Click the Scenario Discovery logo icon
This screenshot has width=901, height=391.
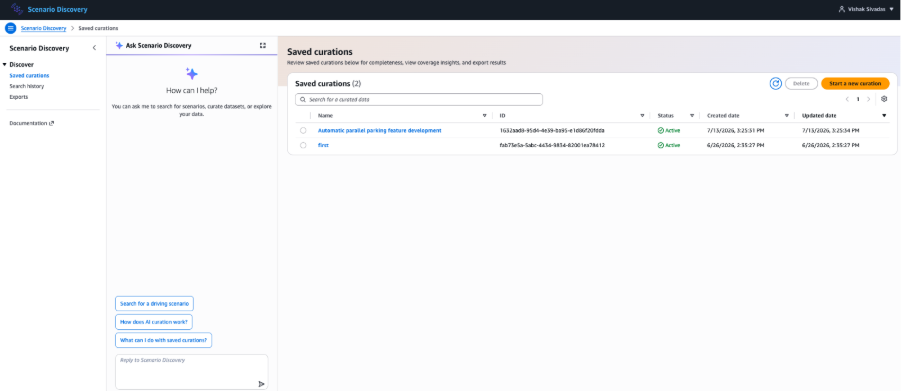coord(17,9)
